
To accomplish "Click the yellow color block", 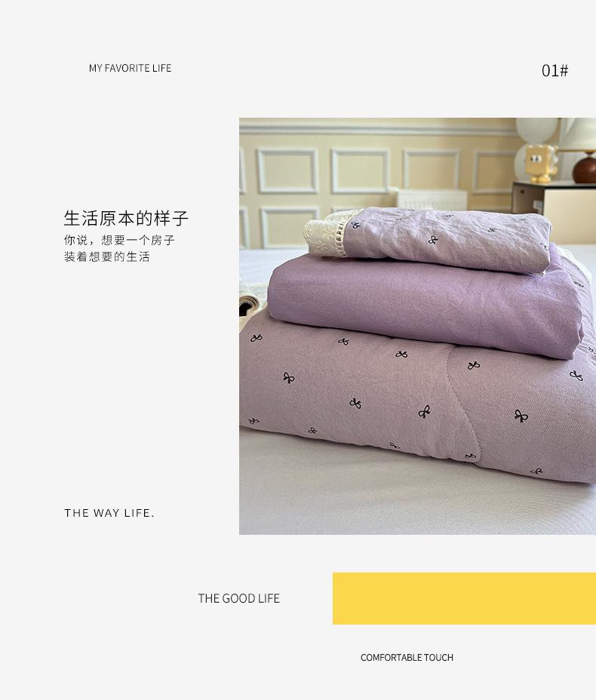I will 464,599.
